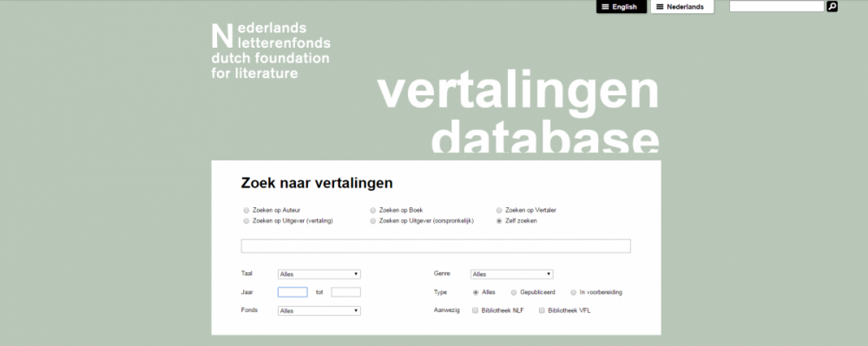Set Type to In voorbereiding
This screenshot has width=868, height=346.
(x=574, y=292)
